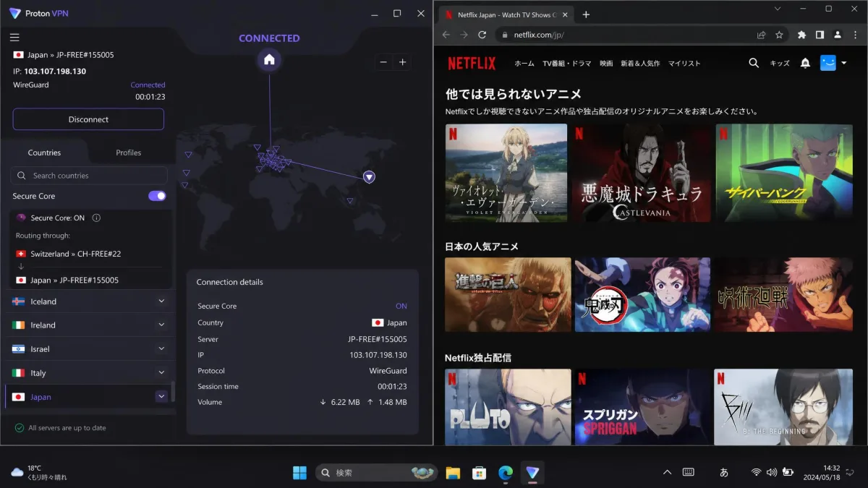The width and height of the screenshot is (868, 488).
Task: Open Secure Core info icon
Action: coord(96,218)
